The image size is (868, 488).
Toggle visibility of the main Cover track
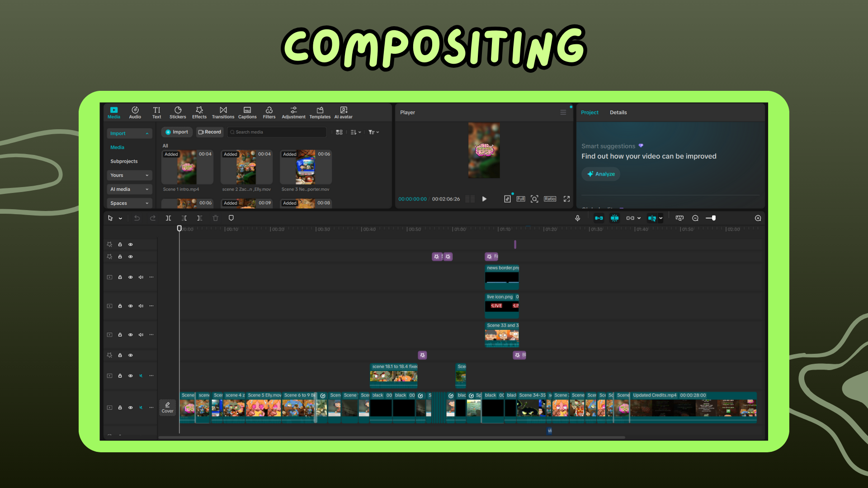point(131,408)
